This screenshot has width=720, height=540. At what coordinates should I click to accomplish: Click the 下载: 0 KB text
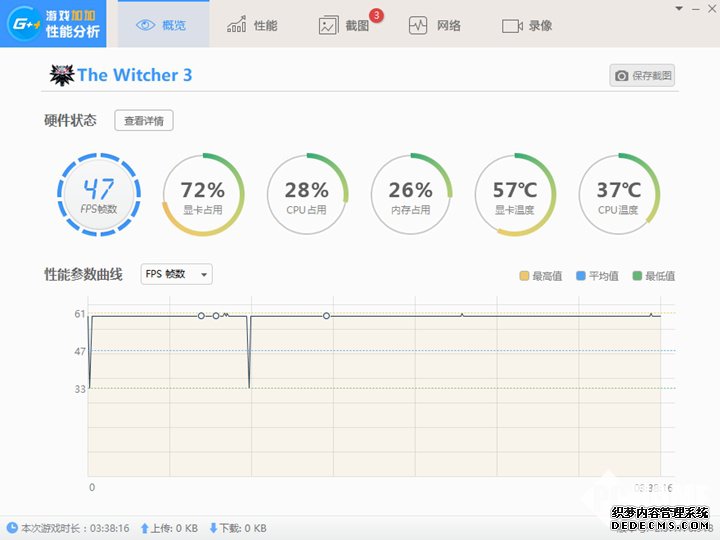(243, 529)
